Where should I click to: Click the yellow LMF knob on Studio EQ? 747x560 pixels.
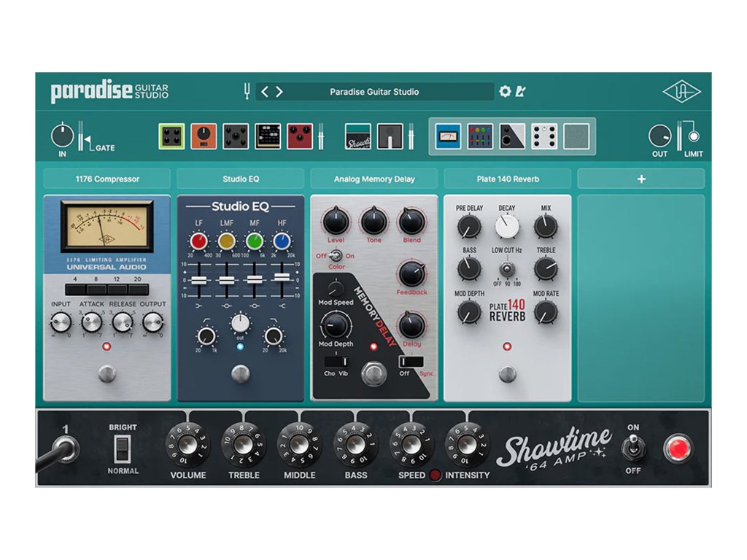pos(226,241)
